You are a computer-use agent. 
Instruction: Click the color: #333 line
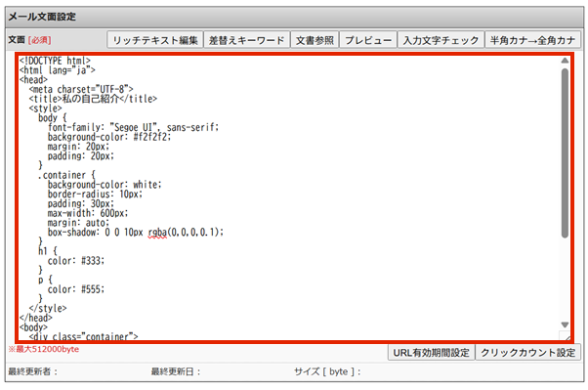click(x=76, y=261)
